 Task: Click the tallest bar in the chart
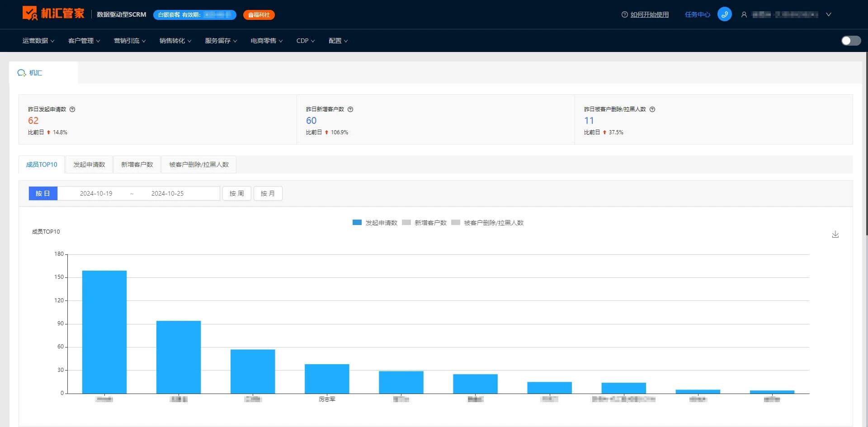click(x=104, y=332)
